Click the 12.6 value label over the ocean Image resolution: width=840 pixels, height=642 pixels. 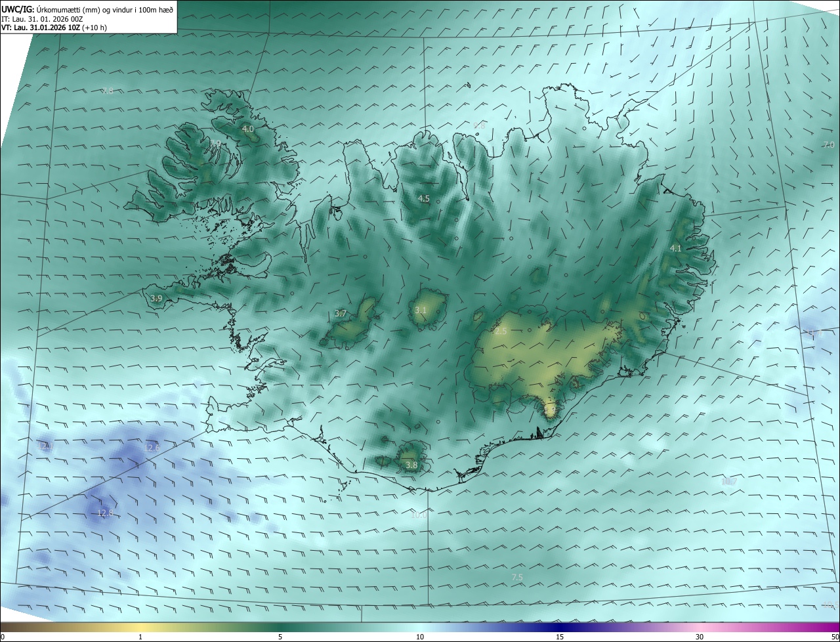(x=152, y=448)
